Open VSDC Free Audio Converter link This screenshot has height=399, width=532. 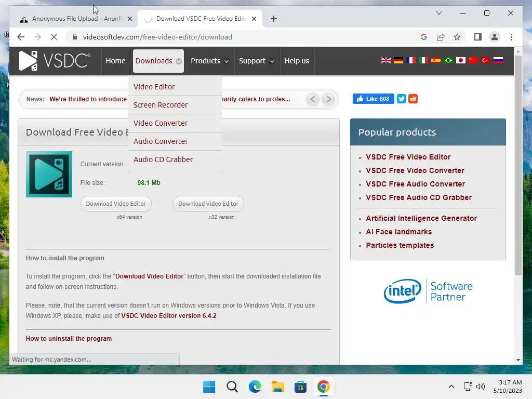point(415,184)
